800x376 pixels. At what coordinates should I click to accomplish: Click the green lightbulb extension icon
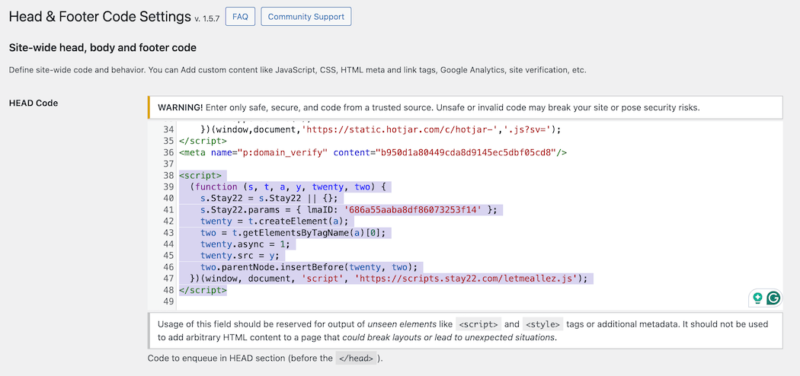tap(757, 298)
